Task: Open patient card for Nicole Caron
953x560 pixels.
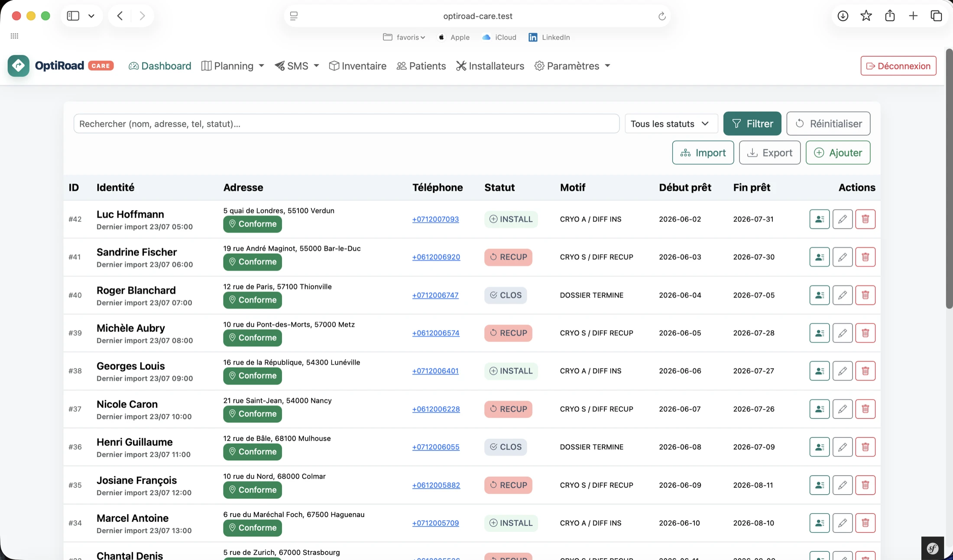Action: point(819,409)
